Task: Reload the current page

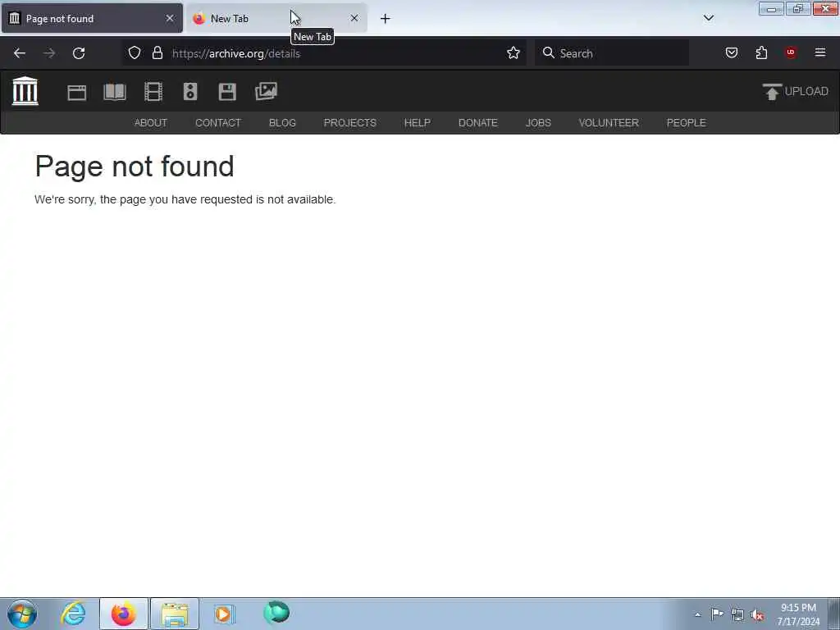Action: point(79,53)
